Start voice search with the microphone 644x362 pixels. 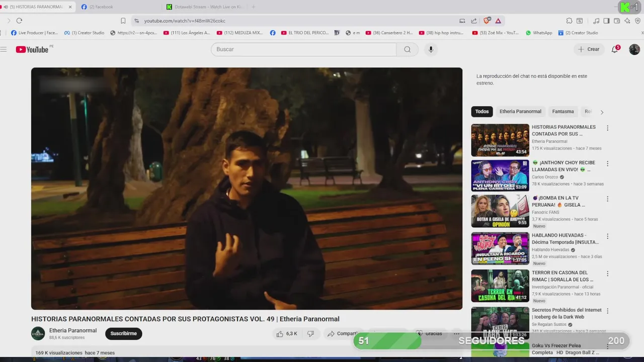click(x=431, y=49)
